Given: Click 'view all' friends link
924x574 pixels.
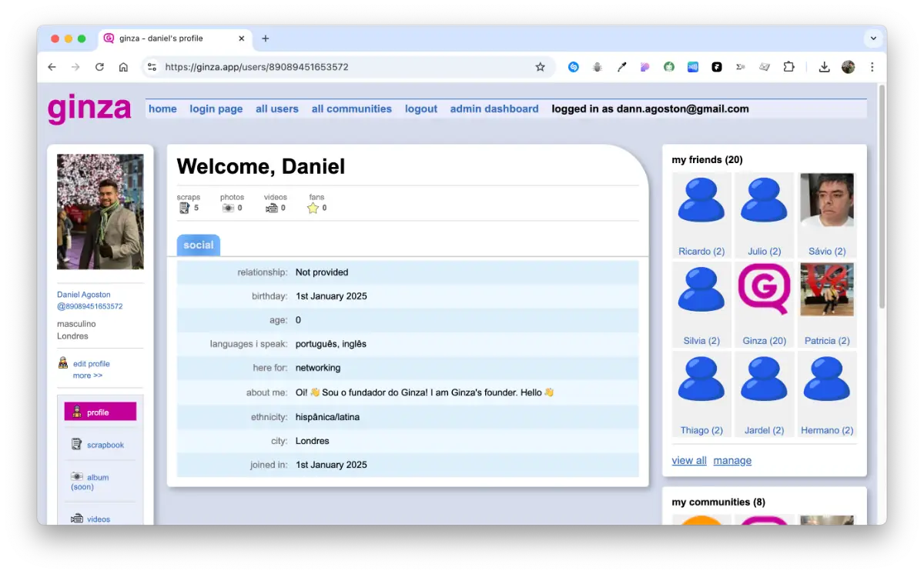Looking at the screenshot, I should coord(689,460).
